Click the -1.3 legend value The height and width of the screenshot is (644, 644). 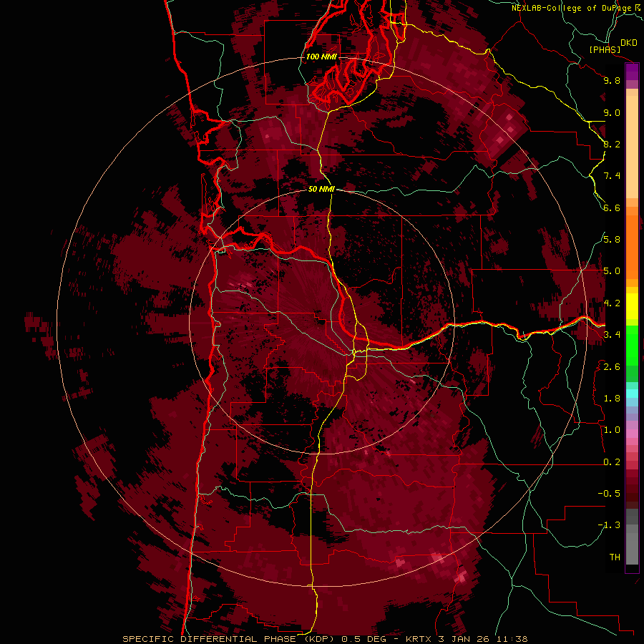coord(609,525)
